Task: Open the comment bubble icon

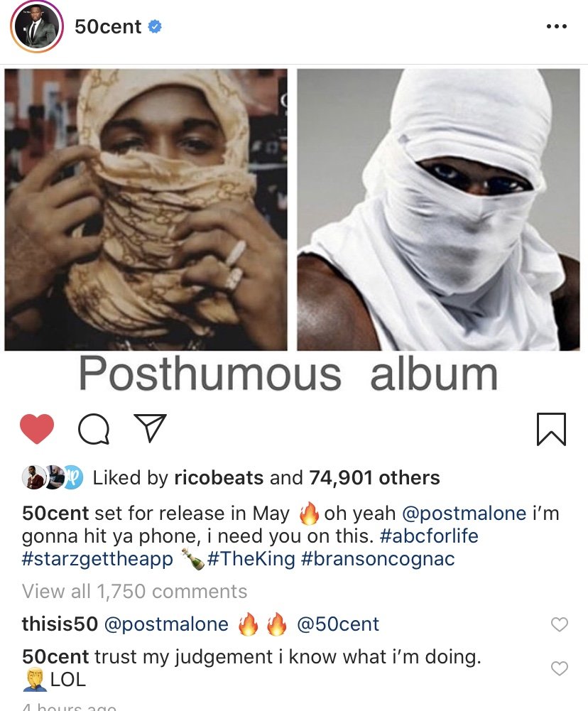Action: (x=94, y=428)
